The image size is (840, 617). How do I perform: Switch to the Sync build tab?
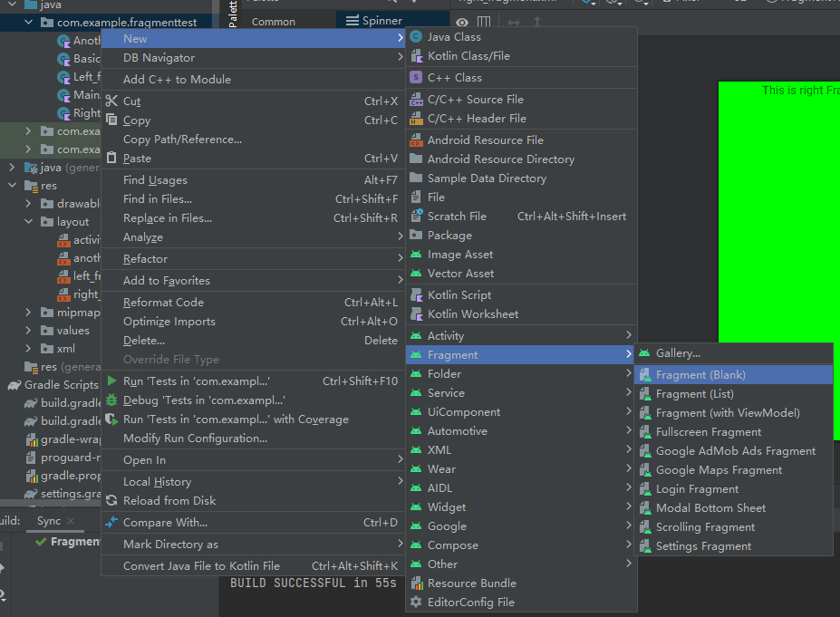coord(49,521)
